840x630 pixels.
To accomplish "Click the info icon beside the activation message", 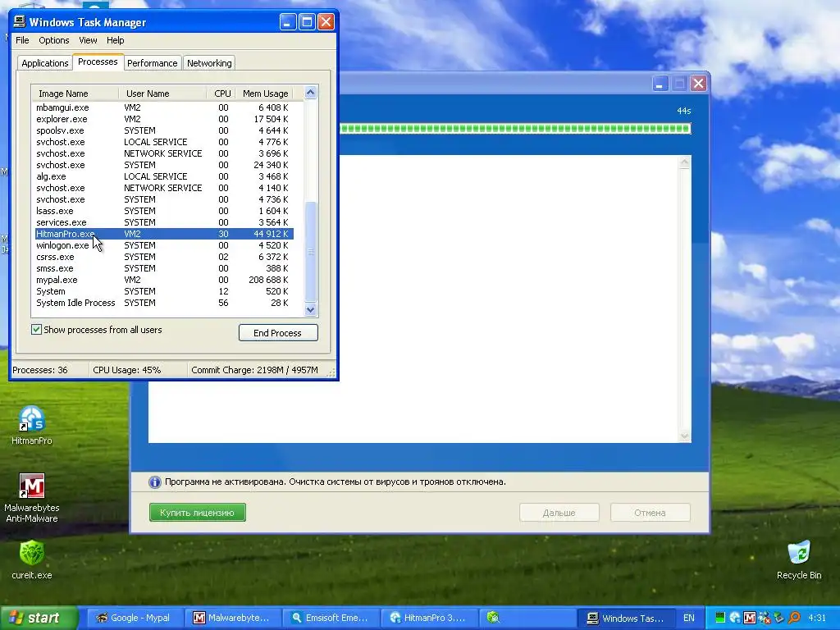I will tap(155, 482).
